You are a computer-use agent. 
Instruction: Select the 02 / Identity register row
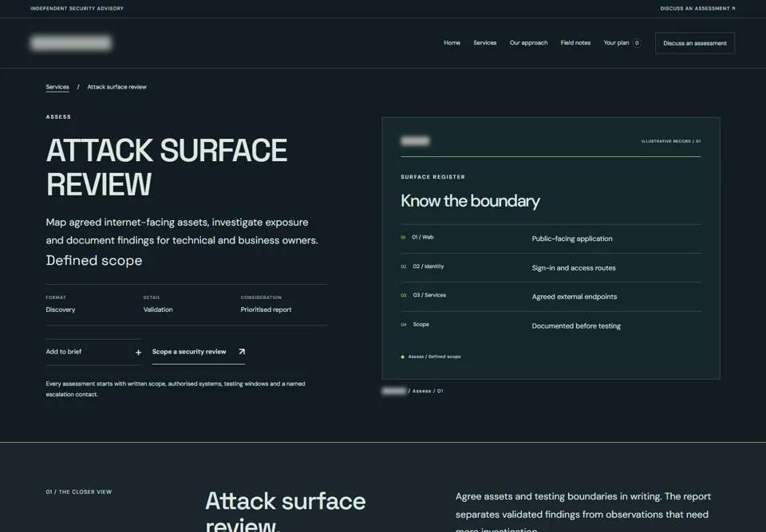click(551, 268)
